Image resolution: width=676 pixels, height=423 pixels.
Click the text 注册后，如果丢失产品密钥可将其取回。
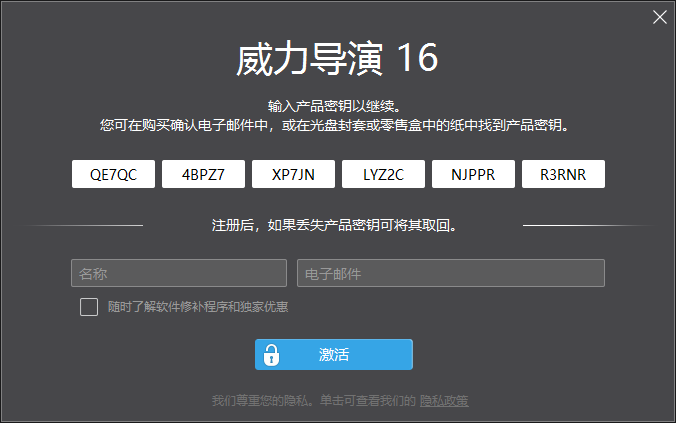point(334,225)
